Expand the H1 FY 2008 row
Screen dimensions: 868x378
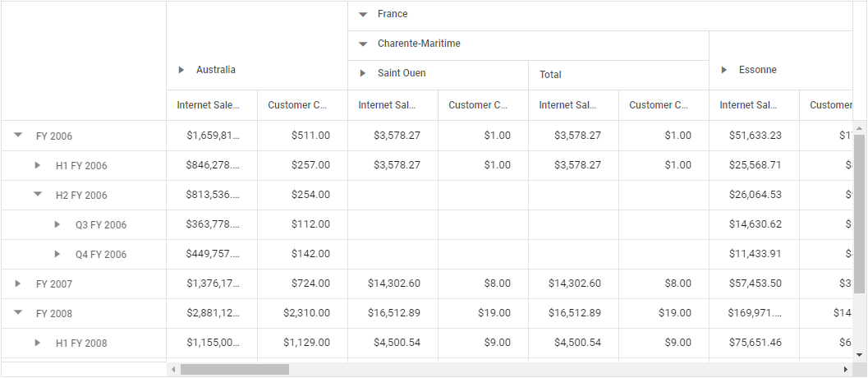38,343
